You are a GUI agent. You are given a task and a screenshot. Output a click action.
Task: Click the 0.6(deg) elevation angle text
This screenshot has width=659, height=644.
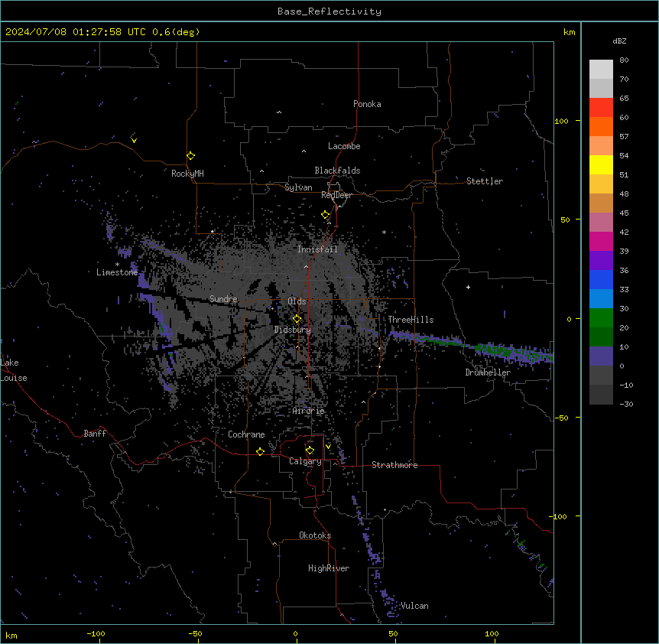click(x=176, y=32)
